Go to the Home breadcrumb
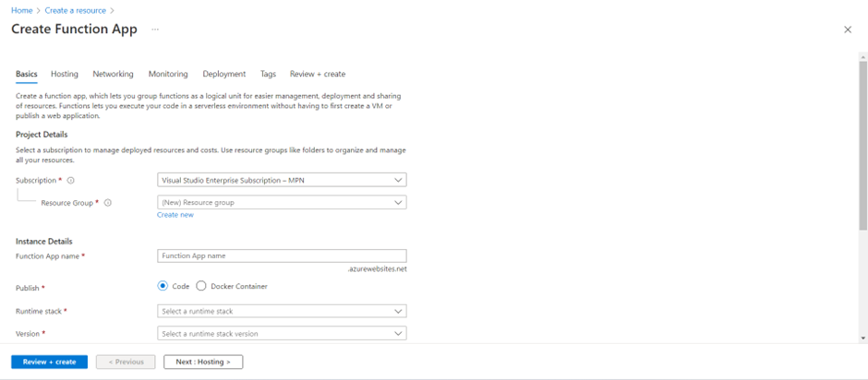This screenshot has height=380, width=868. [22, 10]
